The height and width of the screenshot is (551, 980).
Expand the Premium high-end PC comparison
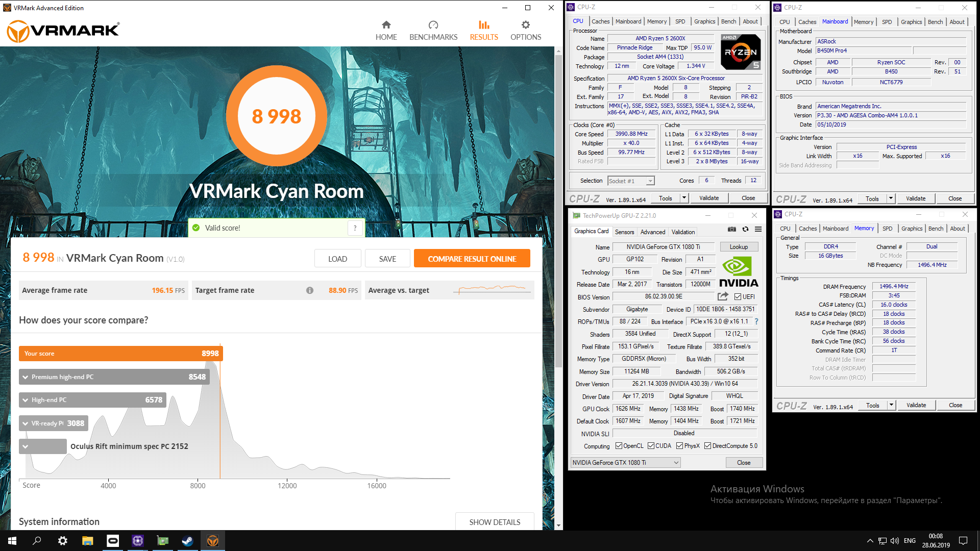click(x=25, y=377)
